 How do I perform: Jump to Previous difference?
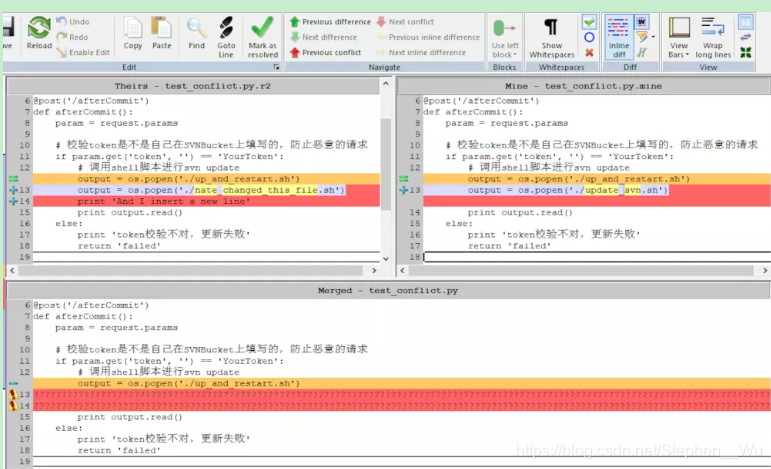[x=330, y=22]
